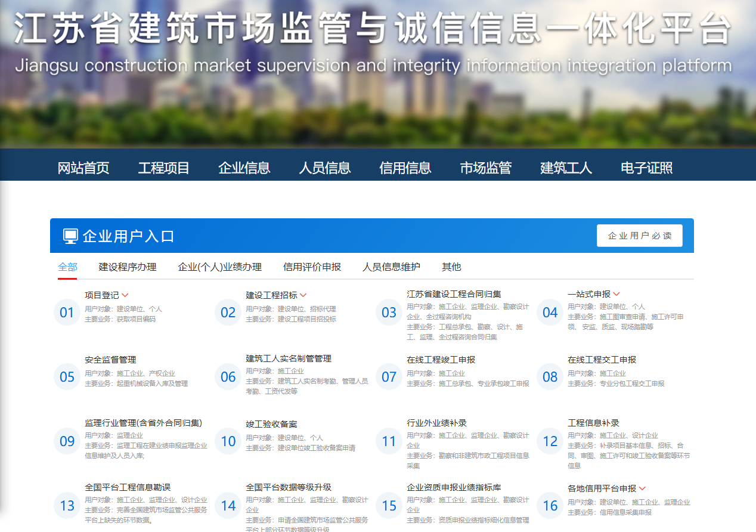Select the 04 circle for 一站式申报
Screen dimensions: 756x532
(x=550, y=313)
